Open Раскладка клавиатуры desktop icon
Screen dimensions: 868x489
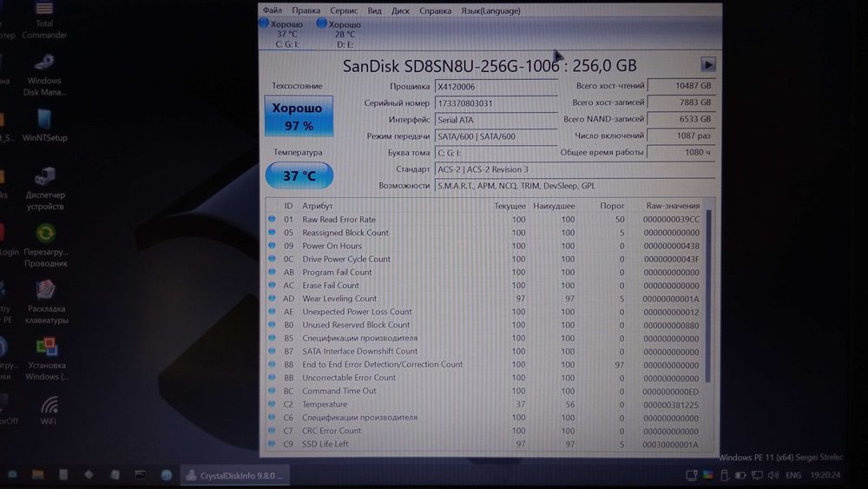(x=46, y=302)
